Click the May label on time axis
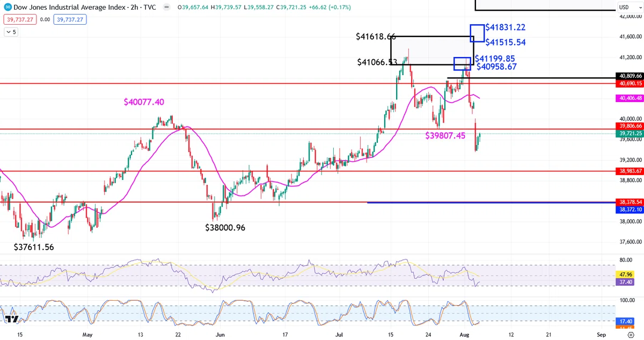 [88, 334]
